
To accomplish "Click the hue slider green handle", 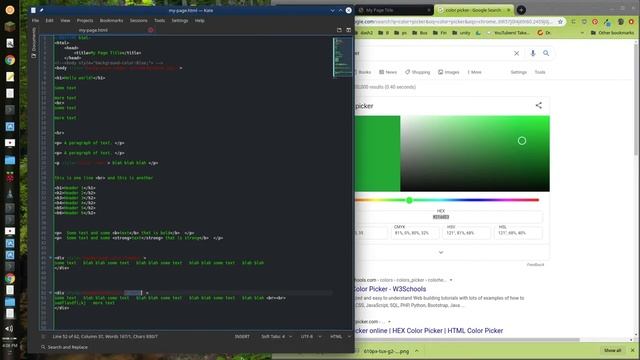I will 409,200.
